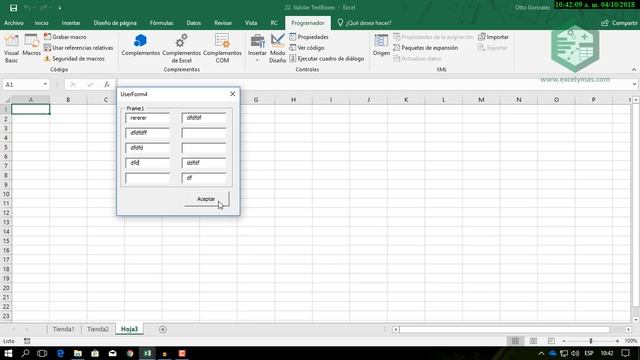Open the Datos tab
640x360 pixels.
click(x=193, y=23)
